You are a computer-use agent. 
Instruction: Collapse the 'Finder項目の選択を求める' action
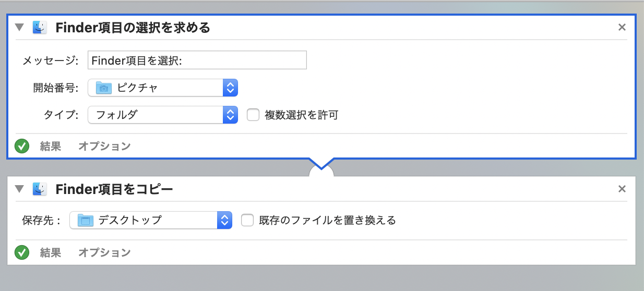(19, 28)
